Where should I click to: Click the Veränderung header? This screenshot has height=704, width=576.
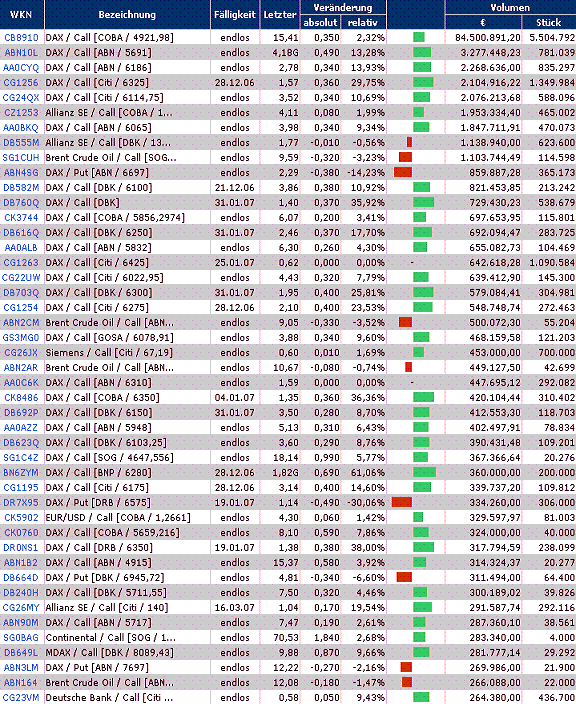click(343, 8)
